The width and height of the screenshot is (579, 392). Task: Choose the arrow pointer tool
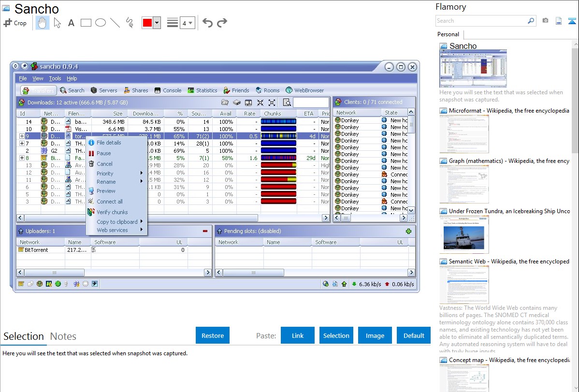(x=57, y=23)
